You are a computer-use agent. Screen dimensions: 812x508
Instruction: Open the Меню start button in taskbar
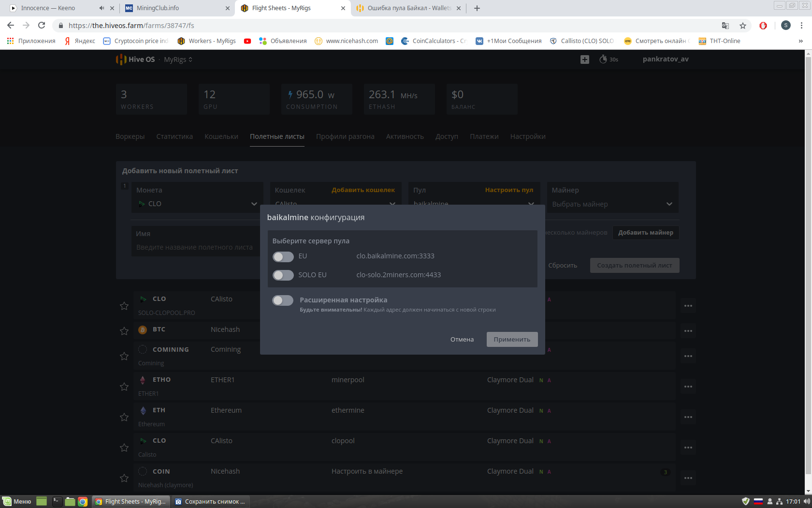click(x=17, y=501)
